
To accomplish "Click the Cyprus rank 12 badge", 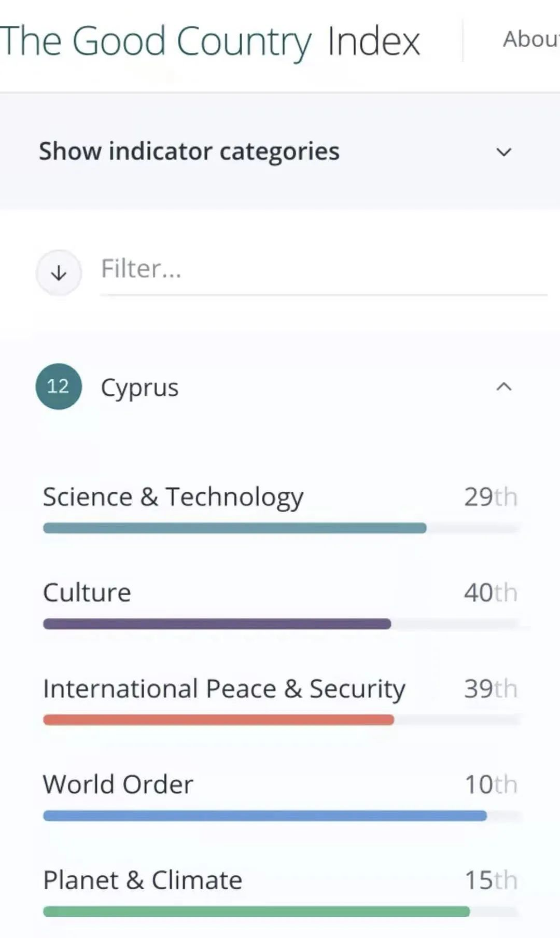I will click(x=59, y=387).
